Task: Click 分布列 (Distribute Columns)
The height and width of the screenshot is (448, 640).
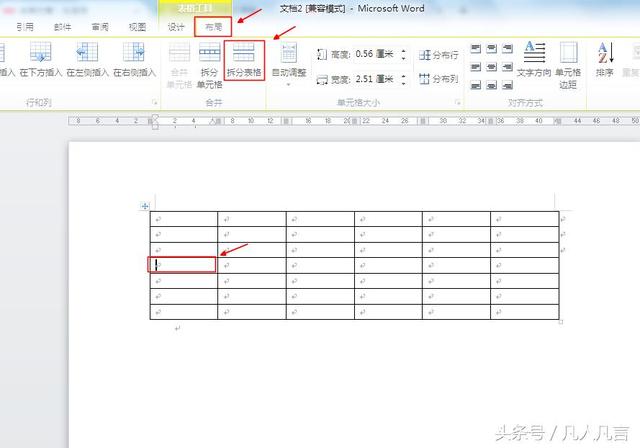Action: 439,79
